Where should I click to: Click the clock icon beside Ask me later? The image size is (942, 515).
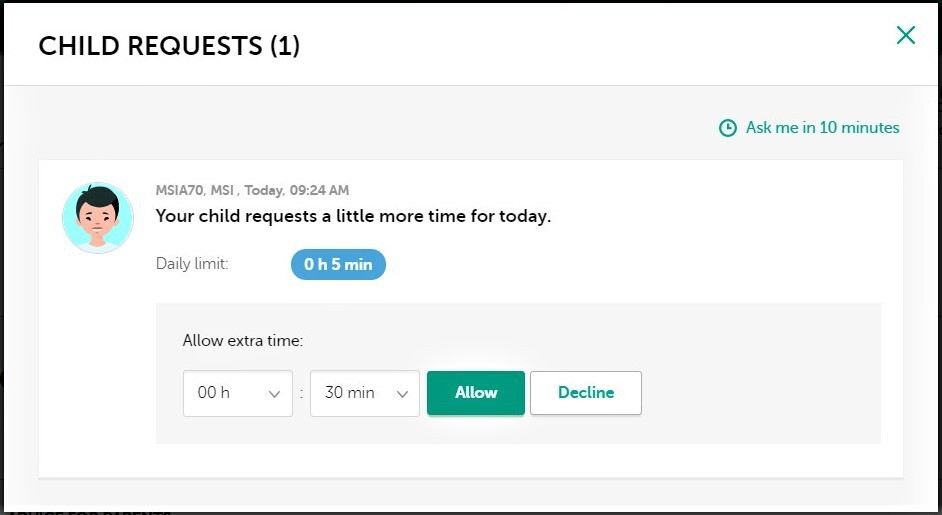tap(728, 128)
